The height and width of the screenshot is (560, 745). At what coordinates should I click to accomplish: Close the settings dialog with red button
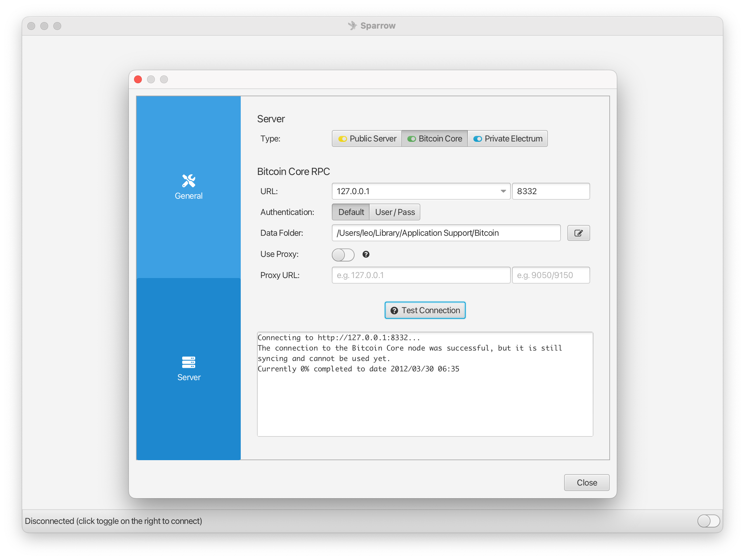coord(138,79)
